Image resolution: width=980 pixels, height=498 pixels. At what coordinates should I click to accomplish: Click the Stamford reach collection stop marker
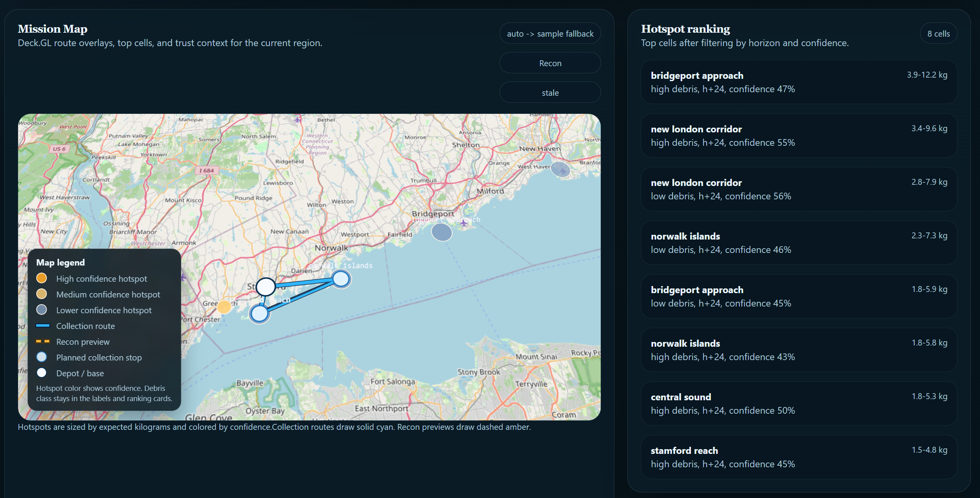259,314
